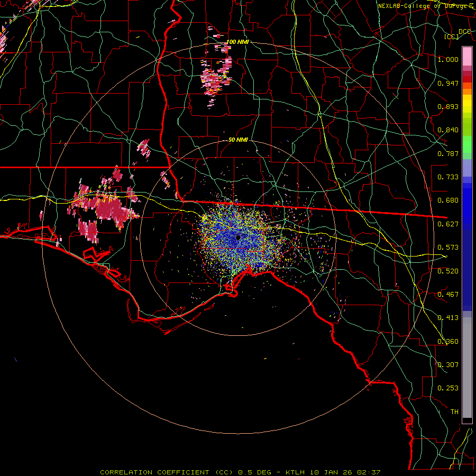Click the pink segment of the color bar
Screen dimensions: 476x476
tap(467, 57)
